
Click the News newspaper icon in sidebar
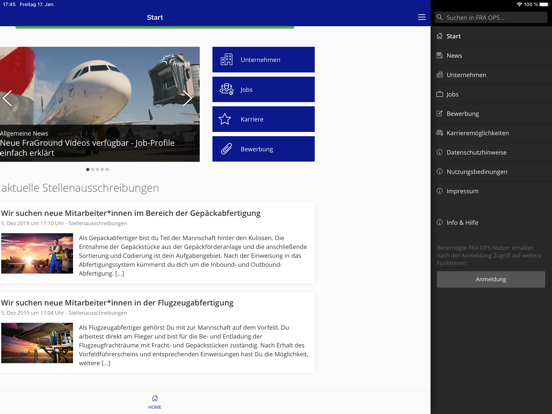(x=439, y=55)
